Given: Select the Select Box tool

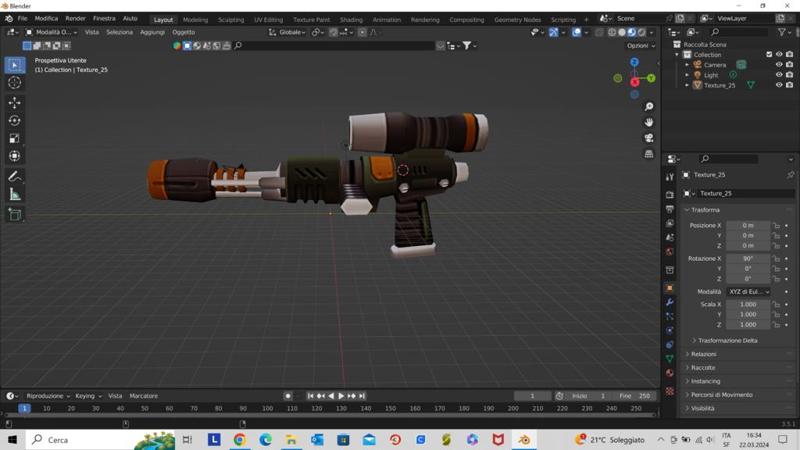Looking at the screenshot, I should click(15, 65).
